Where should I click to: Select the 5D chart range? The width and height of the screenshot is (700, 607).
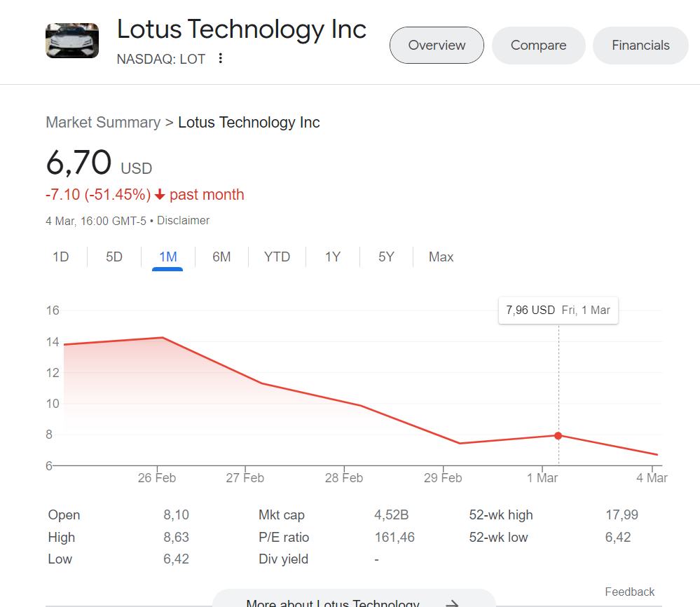(x=114, y=257)
